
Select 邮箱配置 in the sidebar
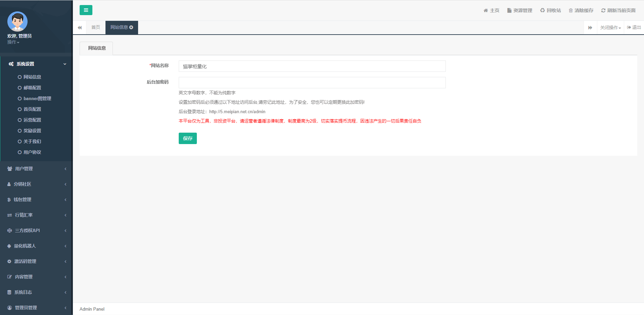point(32,88)
